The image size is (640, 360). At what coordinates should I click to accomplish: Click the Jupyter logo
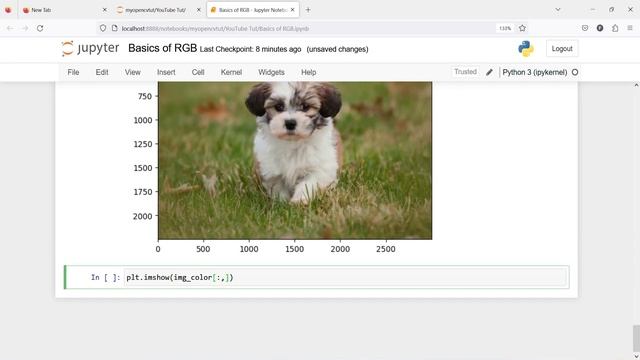coord(90,48)
